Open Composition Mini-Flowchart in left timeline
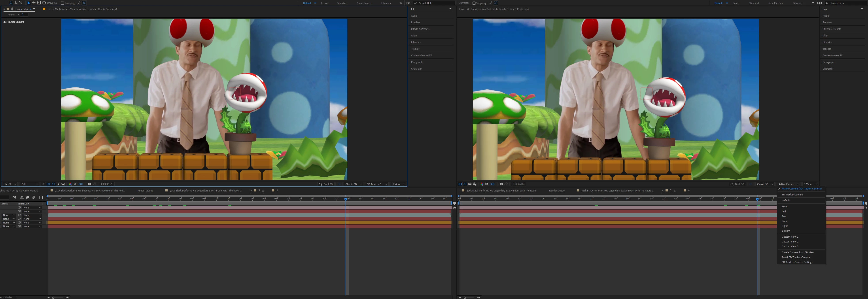Viewport: 868px width, 299px height. click(x=15, y=198)
